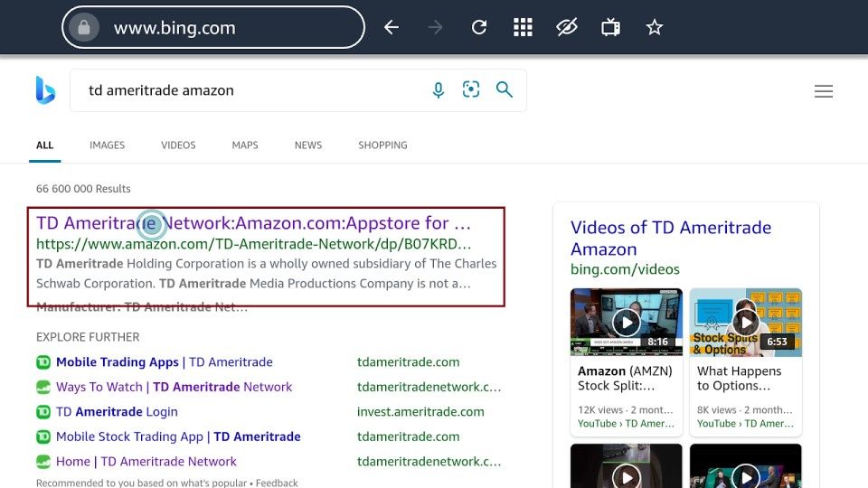
Task: Click the Bing logo
Action: [x=45, y=90]
